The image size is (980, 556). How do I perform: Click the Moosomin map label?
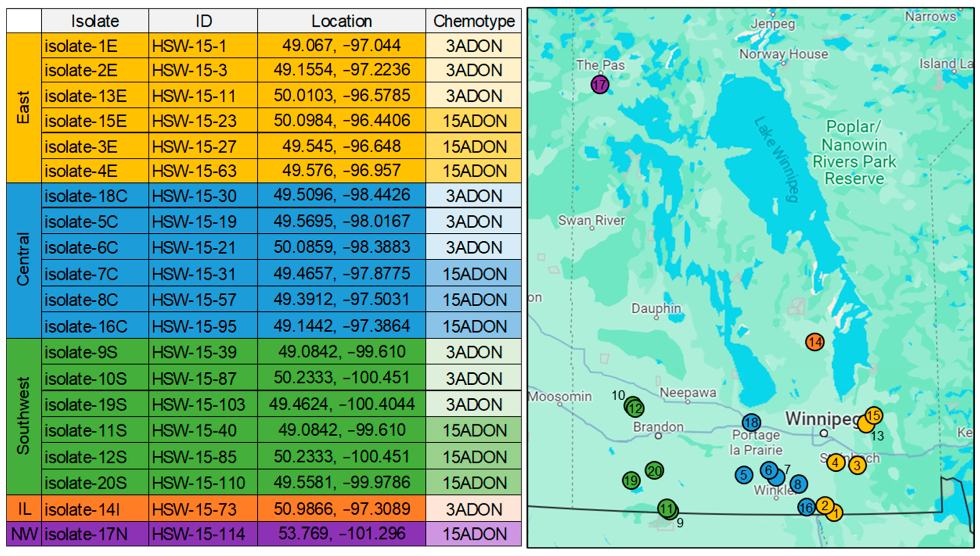pyautogui.click(x=560, y=396)
